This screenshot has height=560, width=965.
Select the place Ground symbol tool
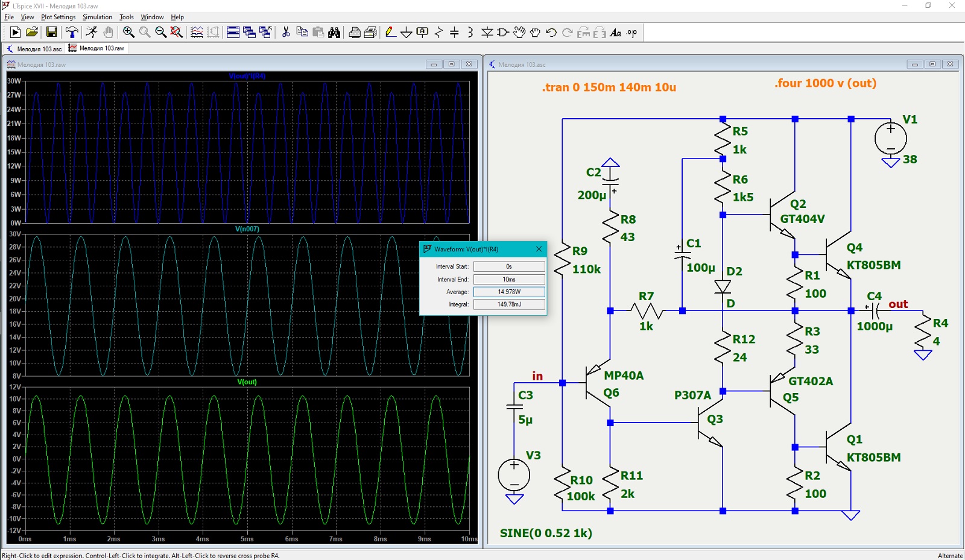click(x=407, y=33)
